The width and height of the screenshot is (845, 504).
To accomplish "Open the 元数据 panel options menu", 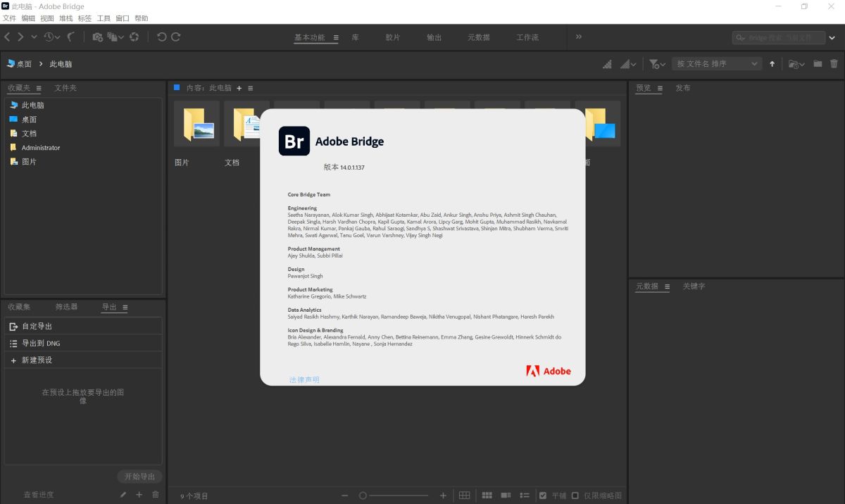I will click(666, 286).
